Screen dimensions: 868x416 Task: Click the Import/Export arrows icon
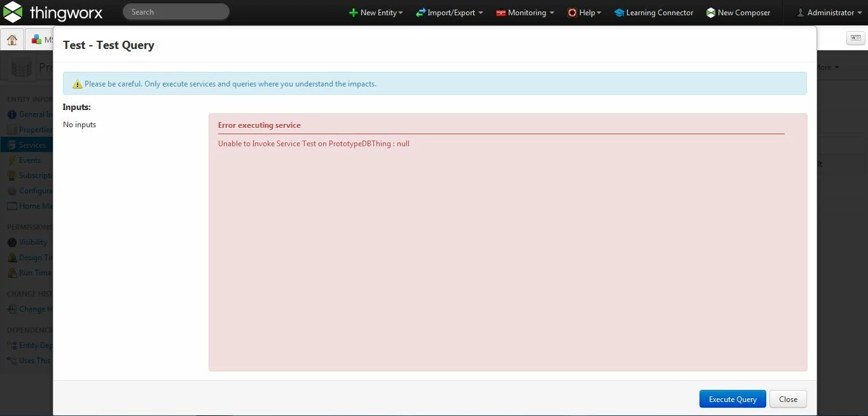tap(420, 13)
